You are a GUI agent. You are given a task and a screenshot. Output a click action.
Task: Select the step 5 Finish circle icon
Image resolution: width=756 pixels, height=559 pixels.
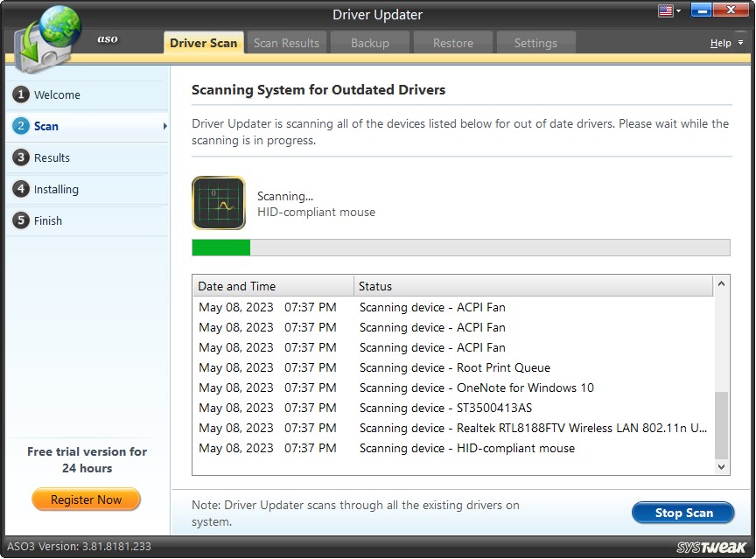22,220
